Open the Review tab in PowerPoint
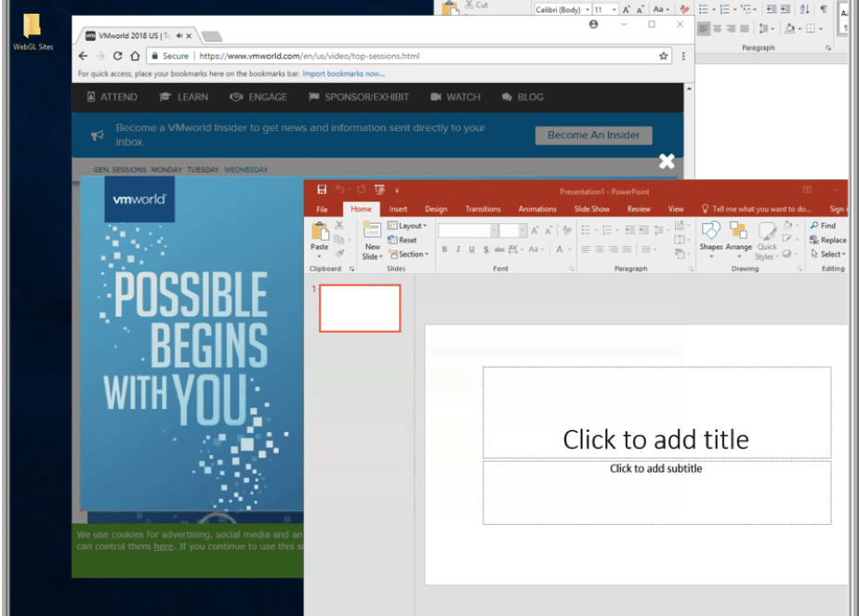The width and height of the screenshot is (859, 616). point(639,209)
